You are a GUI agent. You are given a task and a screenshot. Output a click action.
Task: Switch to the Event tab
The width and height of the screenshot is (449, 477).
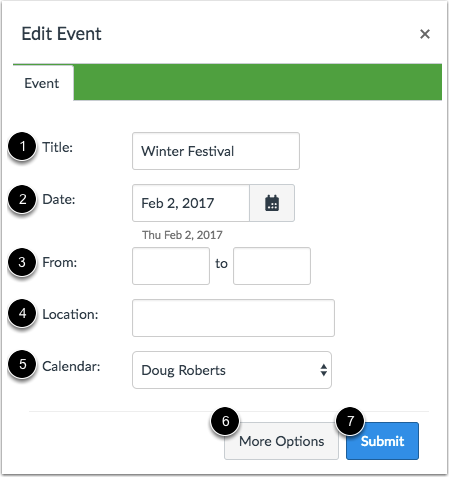[x=42, y=83]
